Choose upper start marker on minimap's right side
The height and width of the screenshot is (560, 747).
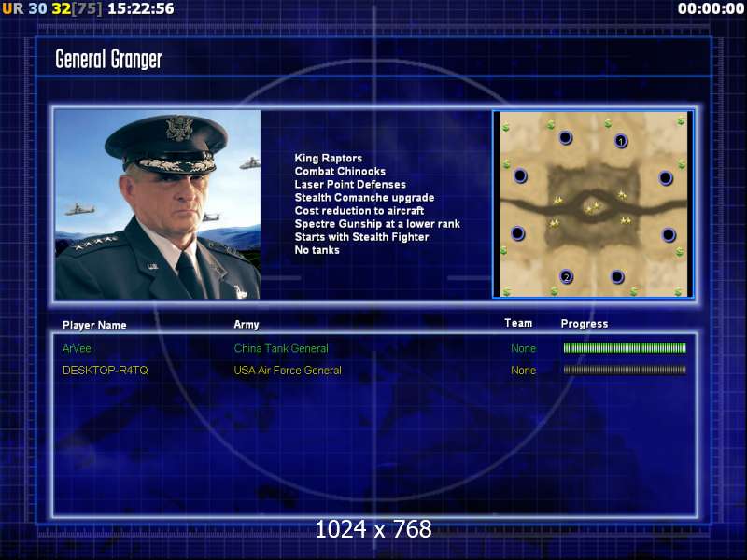pyautogui.click(x=666, y=178)
